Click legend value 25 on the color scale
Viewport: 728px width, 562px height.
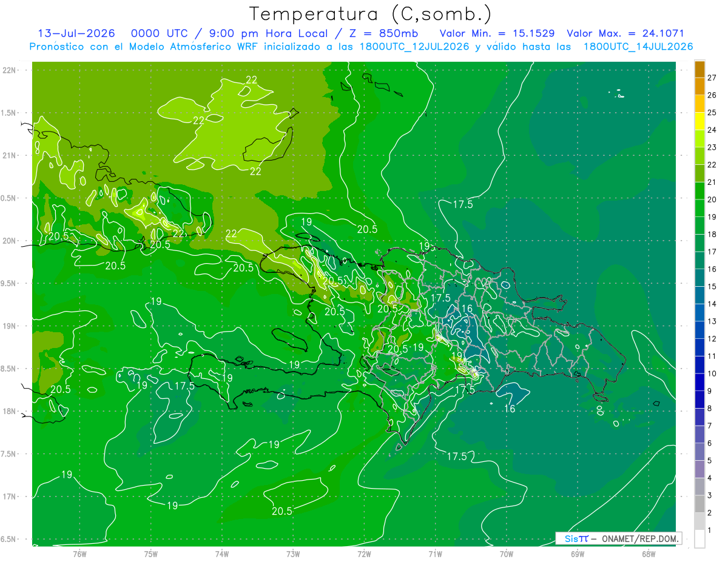tap(713, 112)
